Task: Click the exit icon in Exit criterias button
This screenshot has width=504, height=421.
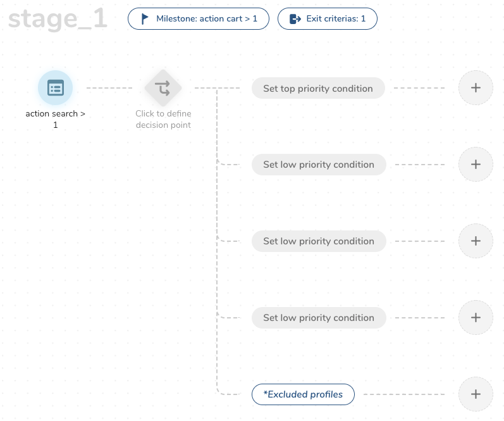Action: [295, 19]
